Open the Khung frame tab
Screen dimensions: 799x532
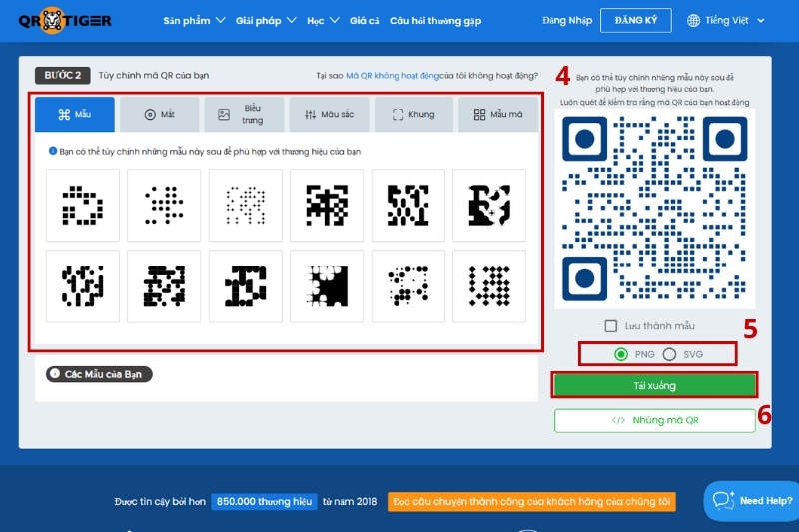coord(413,114)
